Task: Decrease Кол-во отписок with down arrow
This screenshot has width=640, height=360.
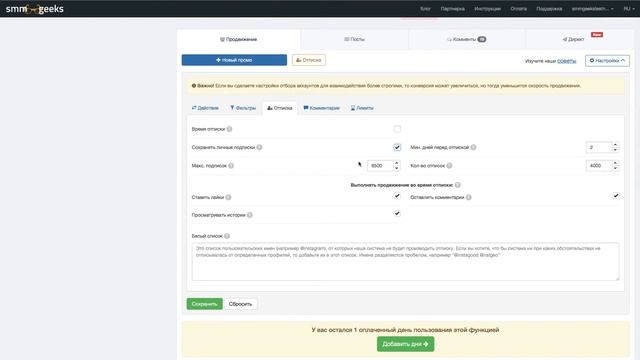Action: click(615, 168)
